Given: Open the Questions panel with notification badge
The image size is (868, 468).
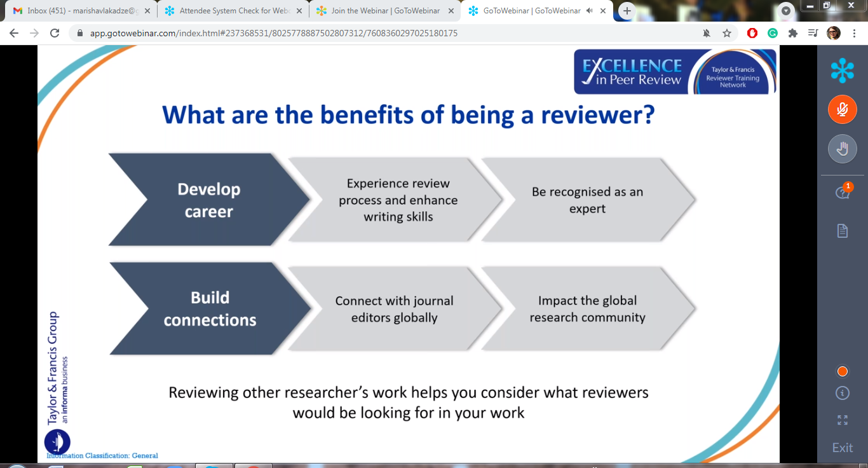Looking at the screenshot, I should (843, 192).
